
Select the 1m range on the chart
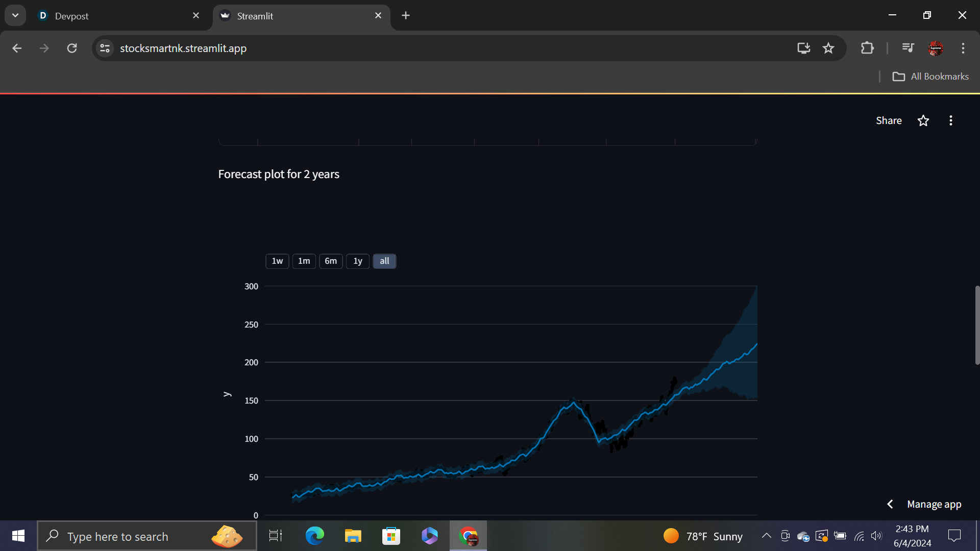pos(304,261)
